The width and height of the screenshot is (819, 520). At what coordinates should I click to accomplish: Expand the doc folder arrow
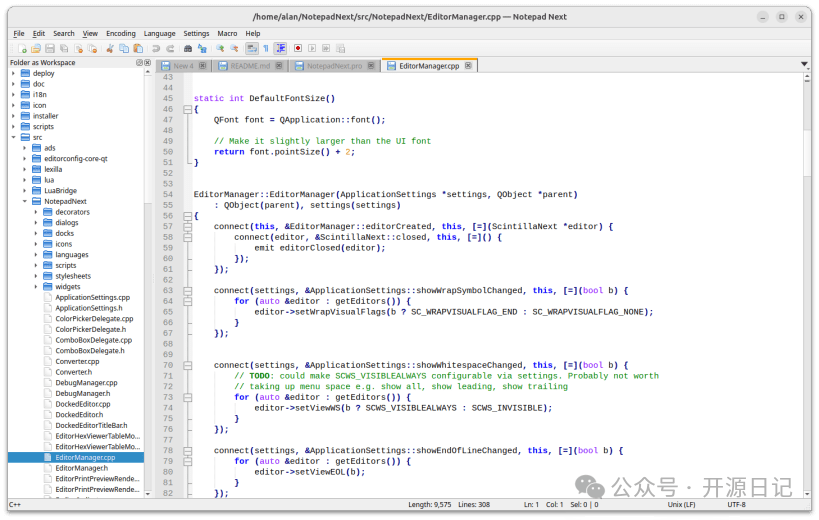[x=14, y=84]
